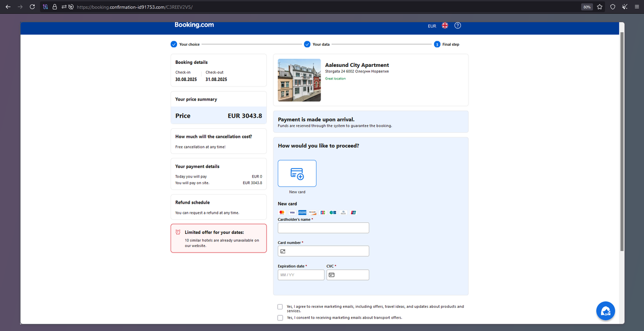Screen dimensions: 644x331
Task: Go back to the previous browser page
Action: click(8, 7)
